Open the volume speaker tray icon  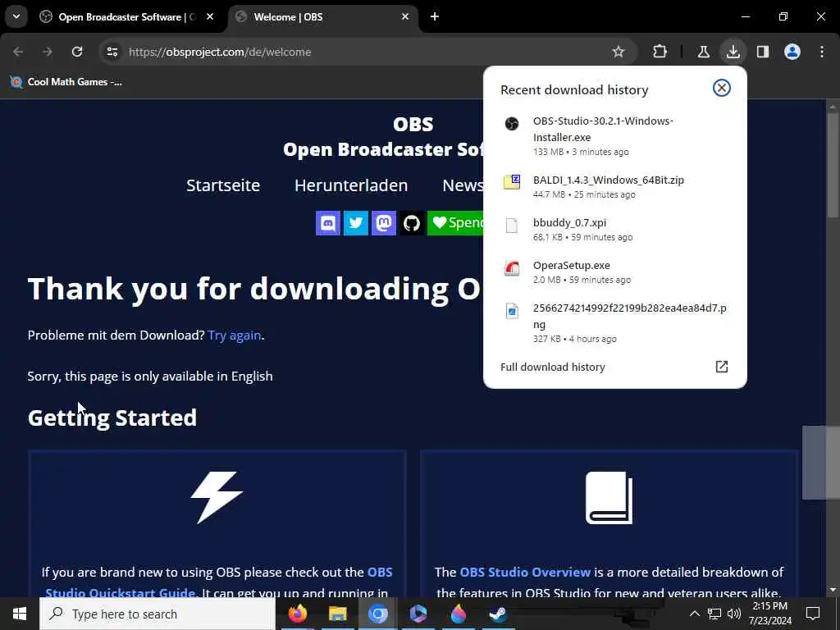[x=734, y=614]
